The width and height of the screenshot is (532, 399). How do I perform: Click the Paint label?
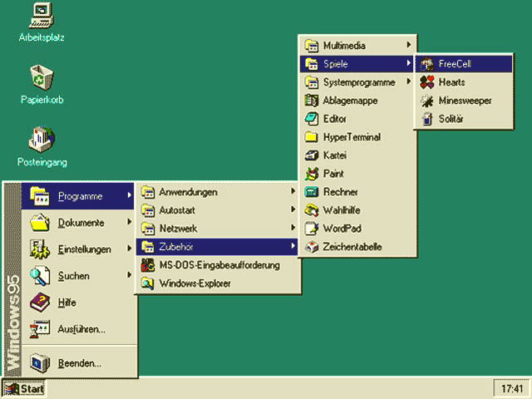click(333, 174)
